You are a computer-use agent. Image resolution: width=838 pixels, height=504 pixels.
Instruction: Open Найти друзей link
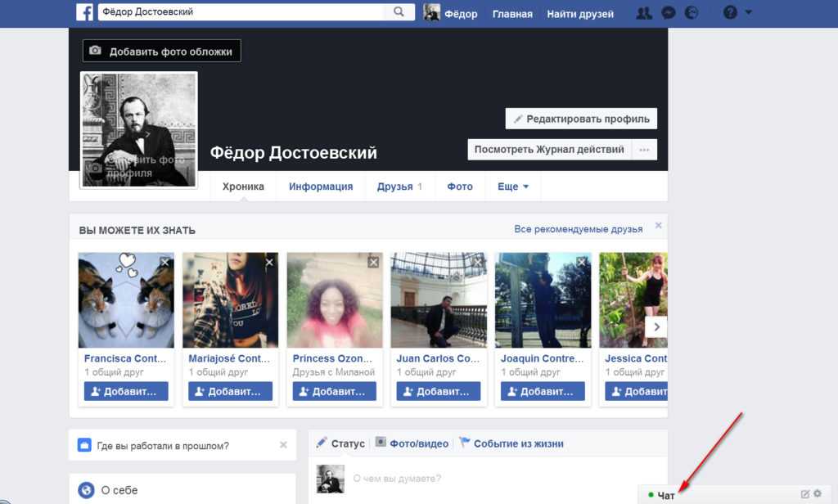pos(580,15)
